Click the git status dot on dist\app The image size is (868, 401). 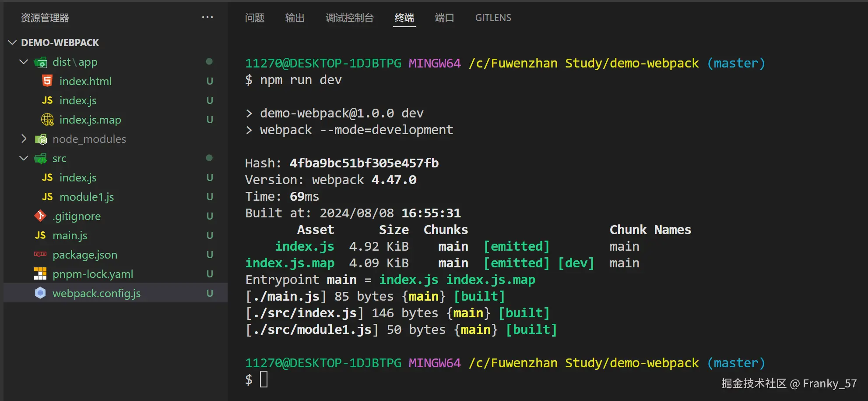pos(209,61)
